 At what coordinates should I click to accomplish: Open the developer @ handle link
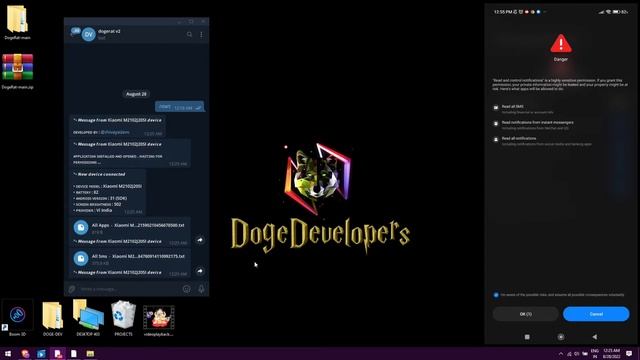[x=115, y=132]
